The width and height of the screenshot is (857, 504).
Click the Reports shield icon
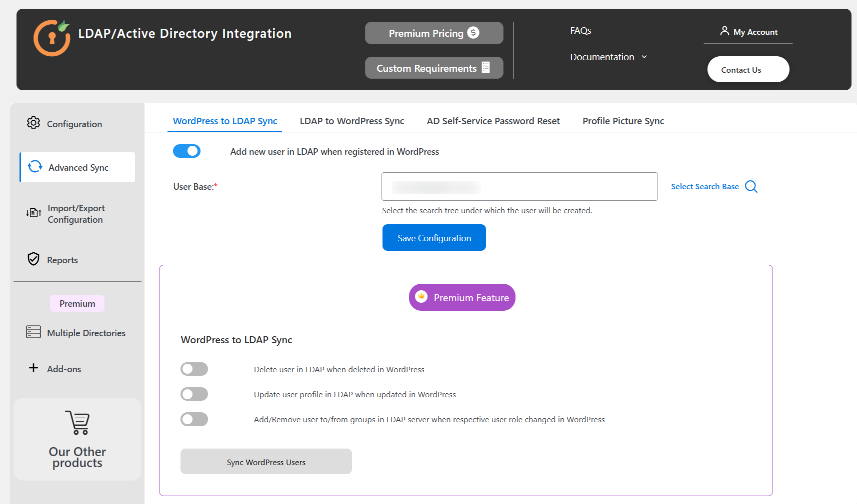pos(33,259)
